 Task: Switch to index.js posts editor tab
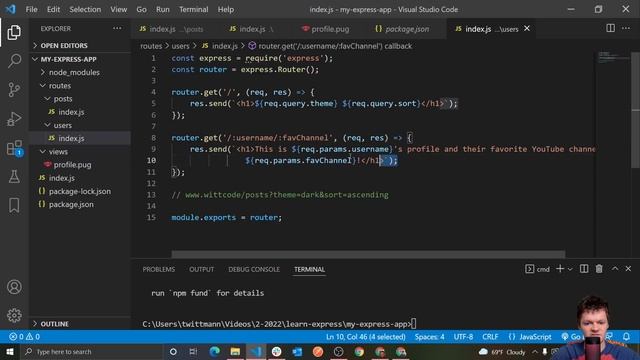click(171, 29)
